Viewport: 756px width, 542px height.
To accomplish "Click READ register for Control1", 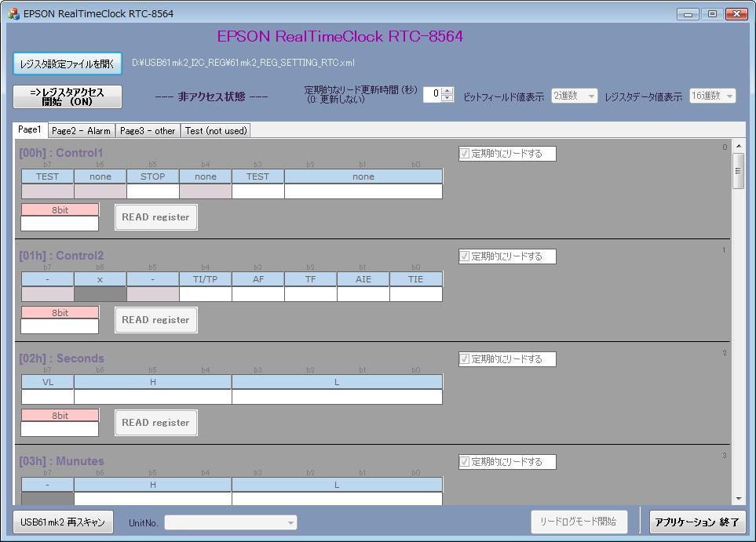I will point(155,217).
